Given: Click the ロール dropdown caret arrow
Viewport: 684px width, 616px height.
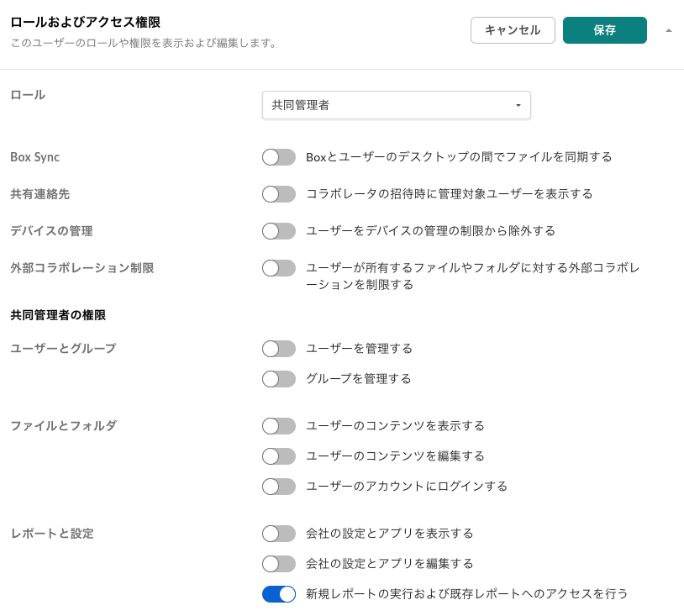Looking at the screenshot, I should [518, 106].
